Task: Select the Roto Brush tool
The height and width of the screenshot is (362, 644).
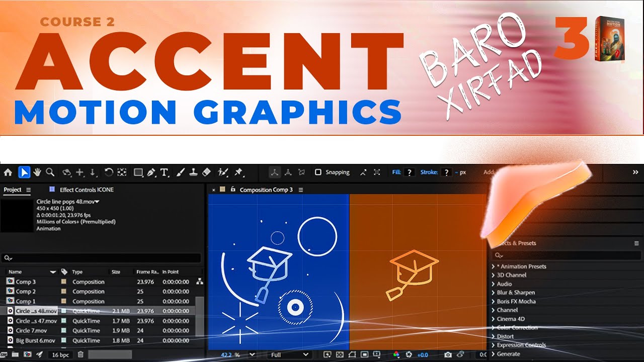Action: [x=223, y=172]
